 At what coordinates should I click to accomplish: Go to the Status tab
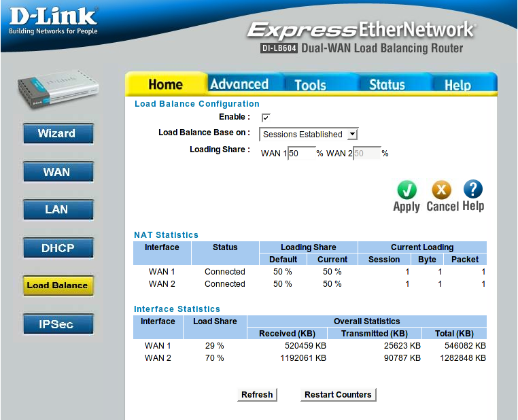pyautogui.click(x=387, y=85)
